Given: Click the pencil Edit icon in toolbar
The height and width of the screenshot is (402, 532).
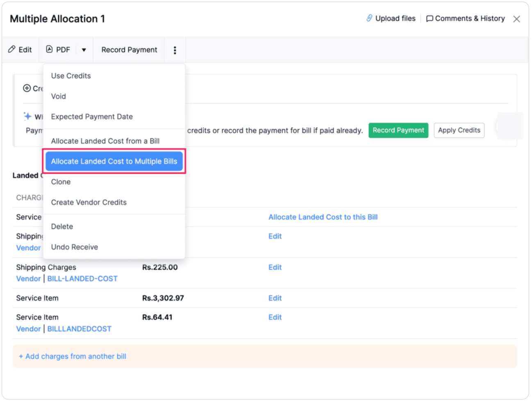Looking at the screenshot, I should pos(12,49).
